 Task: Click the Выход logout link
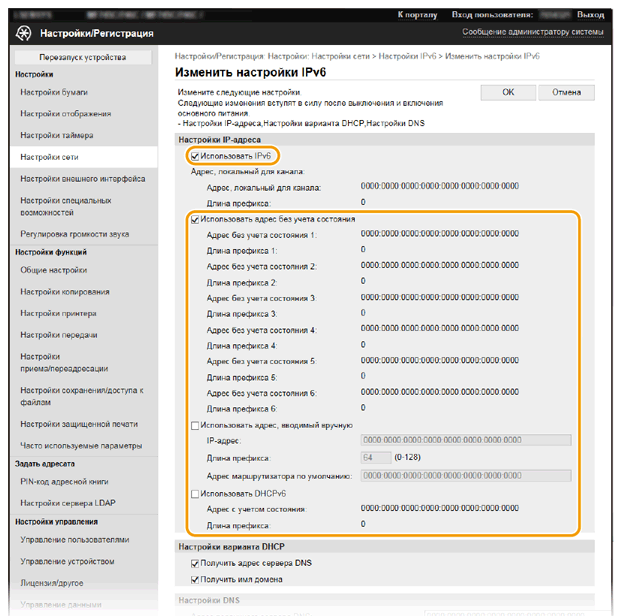[590, 15]
